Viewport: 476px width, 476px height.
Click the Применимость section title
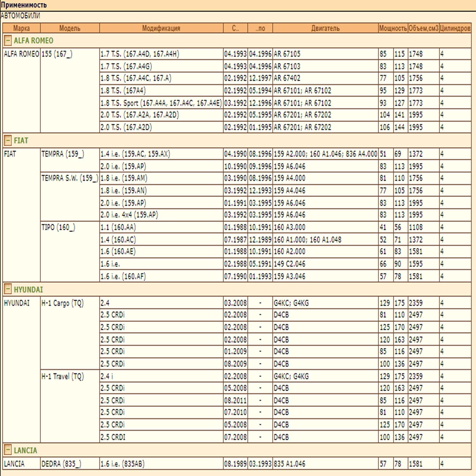tap(24, 5)
